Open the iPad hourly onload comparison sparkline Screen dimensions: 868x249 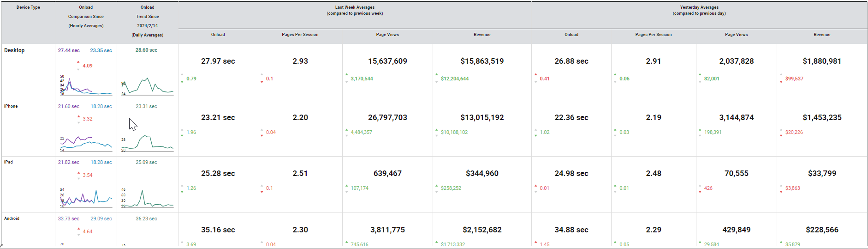coord(86,198)
